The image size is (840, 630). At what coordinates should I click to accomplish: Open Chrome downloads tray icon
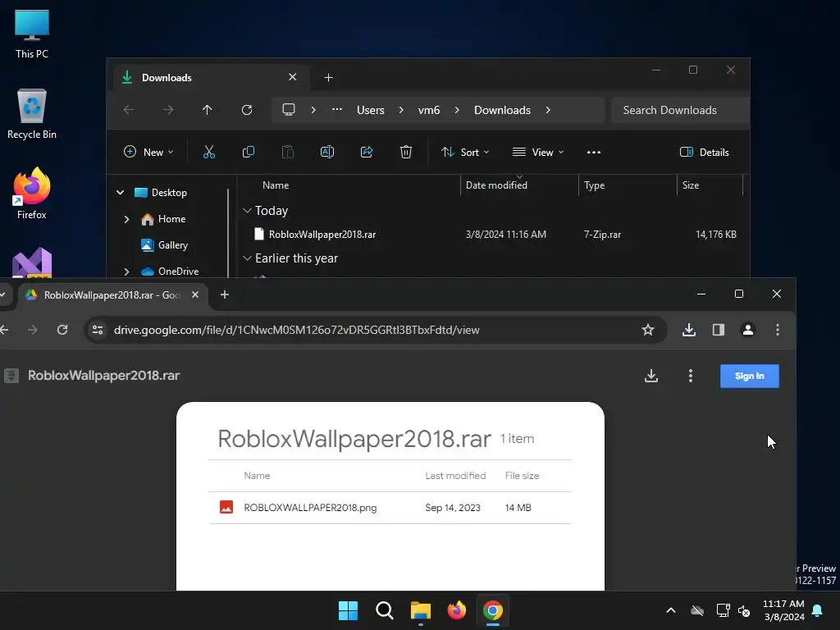point(689,330)
